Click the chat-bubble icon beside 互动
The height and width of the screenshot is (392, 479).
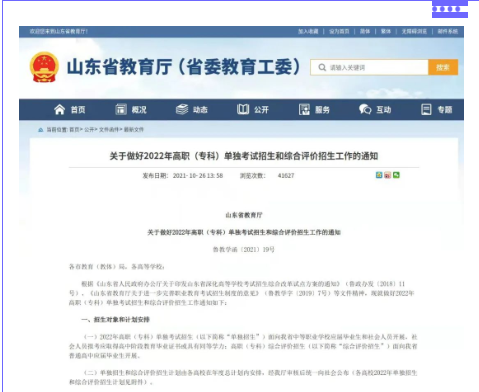[365, 109]
